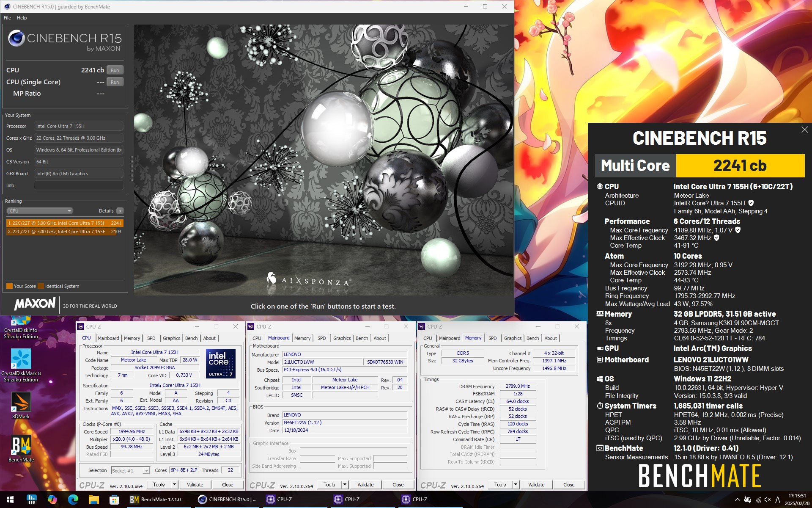Click the CPUID verified shield icon

(751, 203)
